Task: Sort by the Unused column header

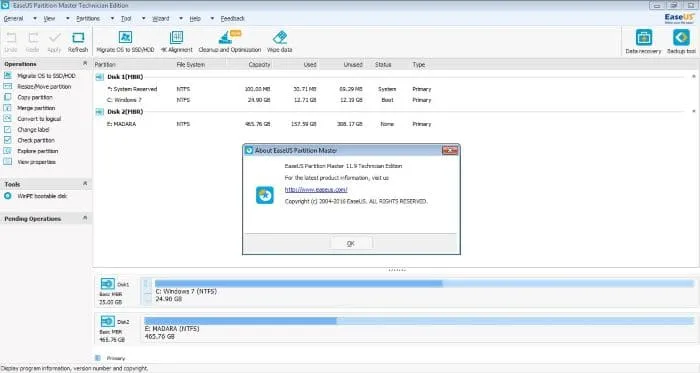Action: (x=353, y=65)
